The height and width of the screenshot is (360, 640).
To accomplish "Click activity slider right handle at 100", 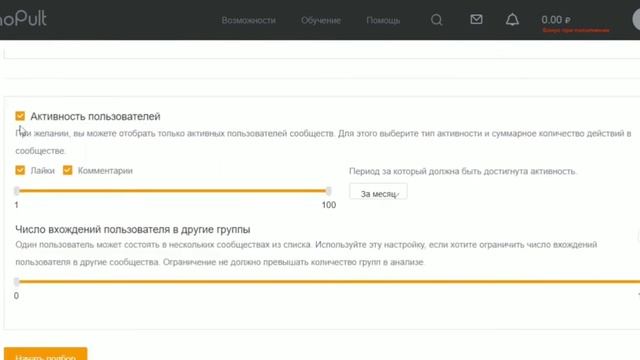I will tap(328, 191).
